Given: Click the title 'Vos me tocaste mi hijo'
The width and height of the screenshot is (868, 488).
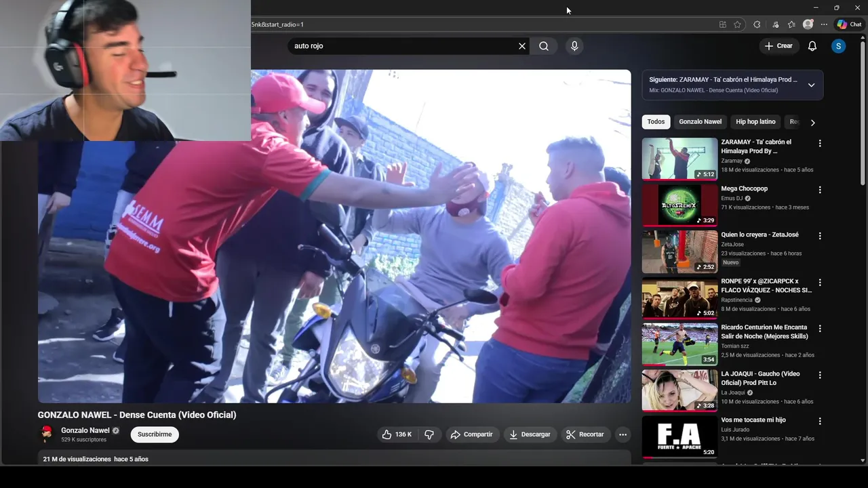Looking at the screenshot, I should (753, 420).
